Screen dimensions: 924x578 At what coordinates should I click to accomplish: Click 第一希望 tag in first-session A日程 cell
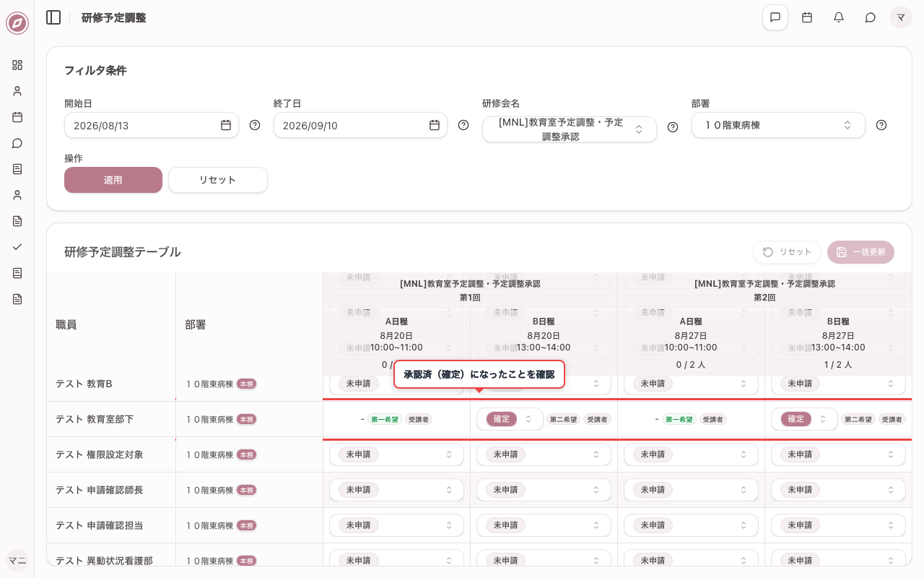click(x=385, y=419)
